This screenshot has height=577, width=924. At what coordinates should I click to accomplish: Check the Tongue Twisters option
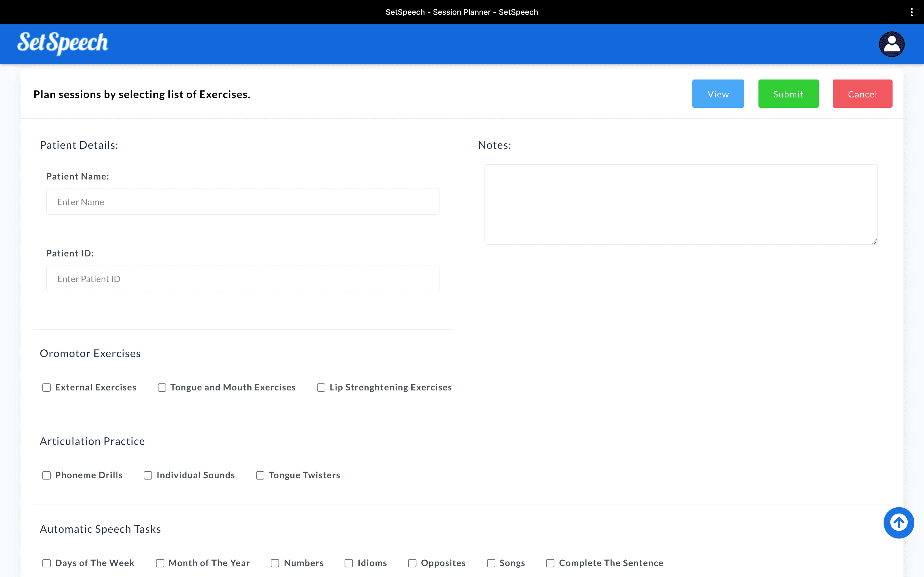[260, 475]
